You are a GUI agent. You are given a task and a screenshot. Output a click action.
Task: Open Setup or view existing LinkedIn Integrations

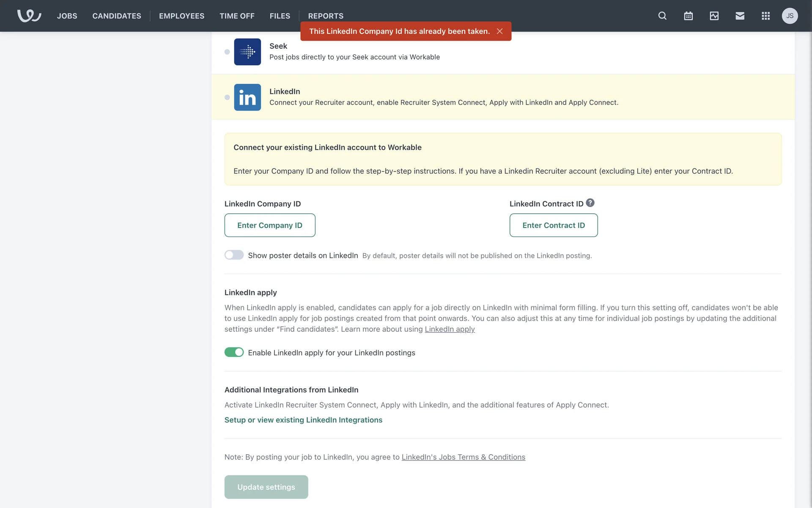303,420
